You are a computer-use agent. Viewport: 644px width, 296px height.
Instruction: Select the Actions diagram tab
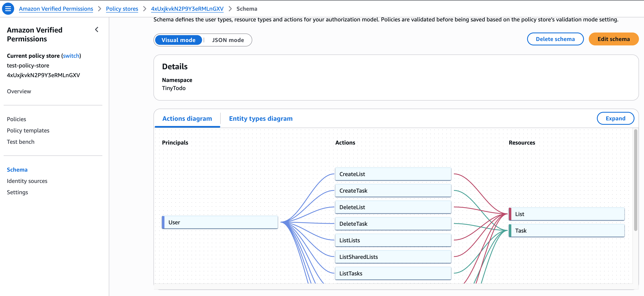coord(187,118)
